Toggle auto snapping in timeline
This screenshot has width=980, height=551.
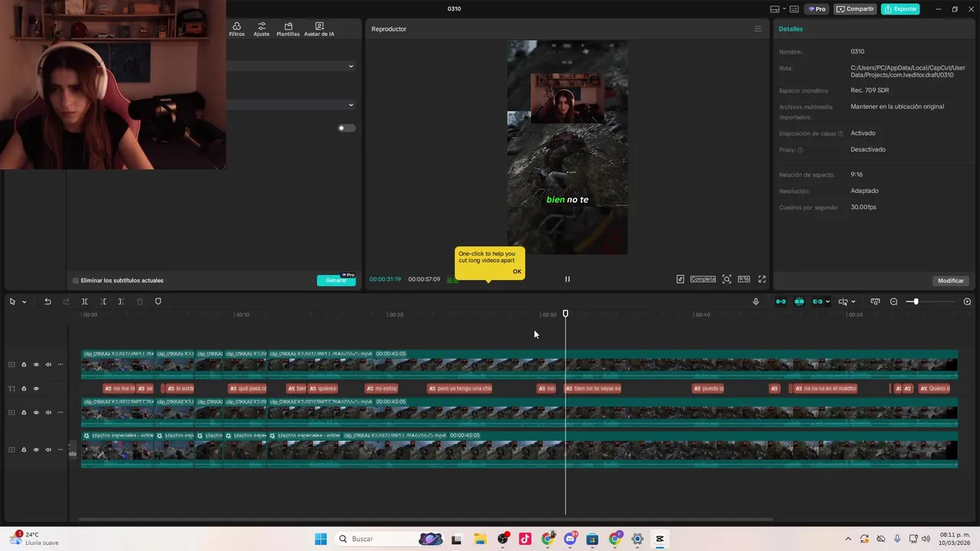[x=799, y=302]
